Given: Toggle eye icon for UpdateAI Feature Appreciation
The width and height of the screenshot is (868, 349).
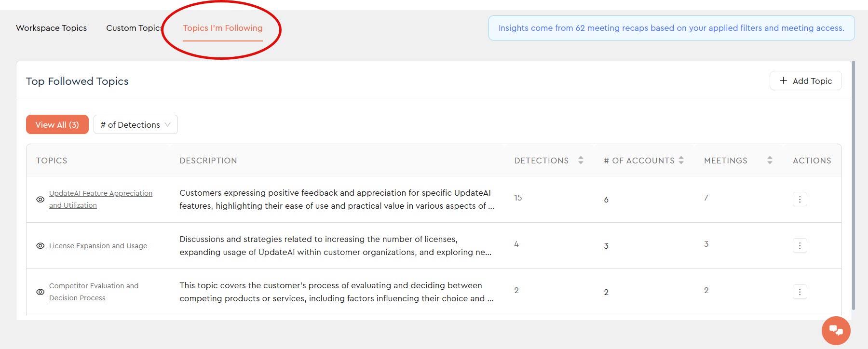Looking at the screenshot, I should pos(41,199).
